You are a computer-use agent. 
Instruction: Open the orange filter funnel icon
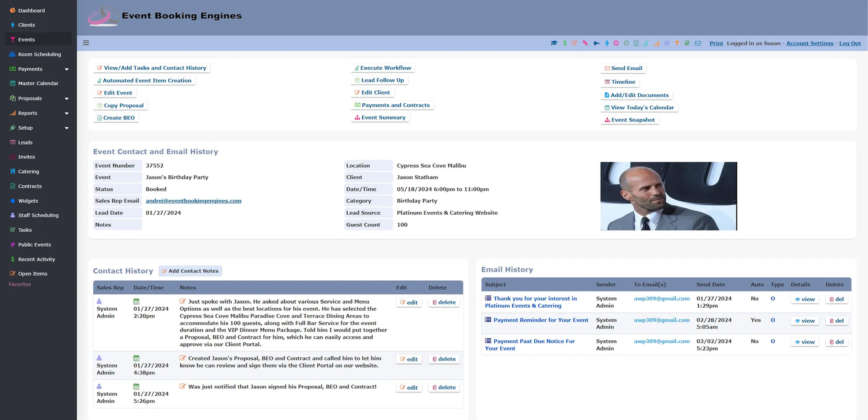tap(677, 43)
